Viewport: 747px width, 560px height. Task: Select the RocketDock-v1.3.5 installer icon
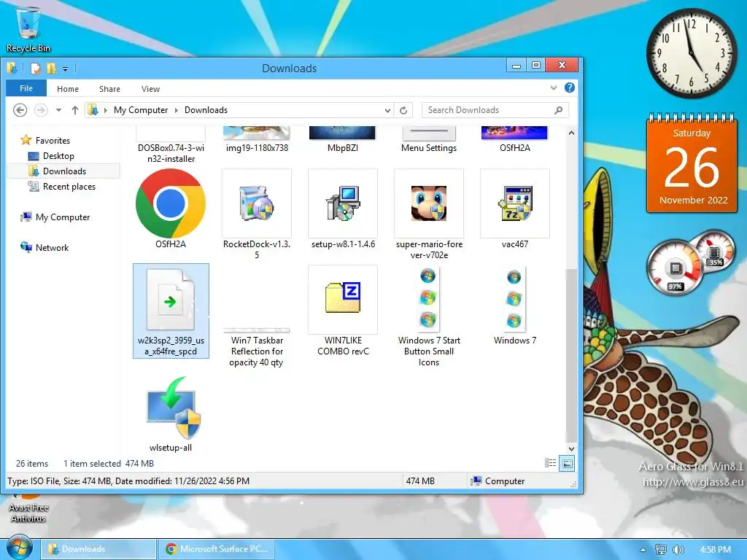[256, 204]
